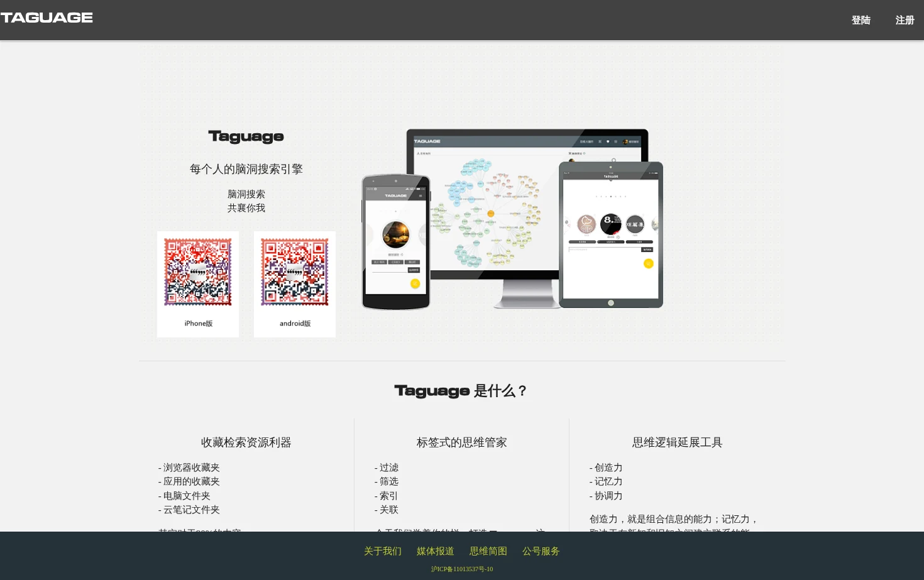Click the paragraph starting 创造力，就是组合信息的能力
Screen dimensions: 924x580
[x=674, y=523]
